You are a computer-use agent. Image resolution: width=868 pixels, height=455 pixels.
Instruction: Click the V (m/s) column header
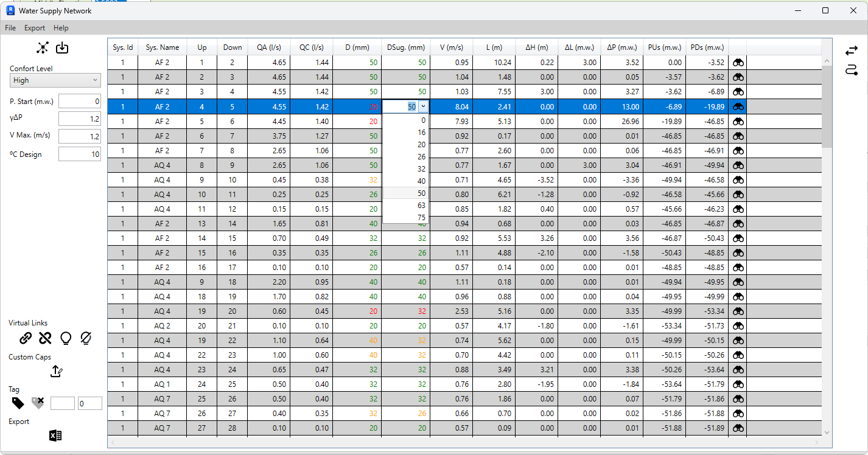click(451, 47)
